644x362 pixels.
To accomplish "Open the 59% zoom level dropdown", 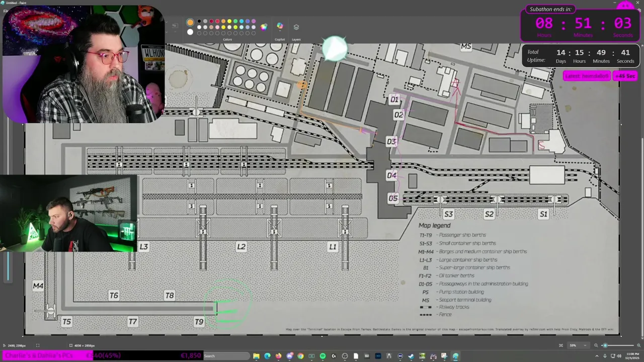I will [x=579, y=345].
